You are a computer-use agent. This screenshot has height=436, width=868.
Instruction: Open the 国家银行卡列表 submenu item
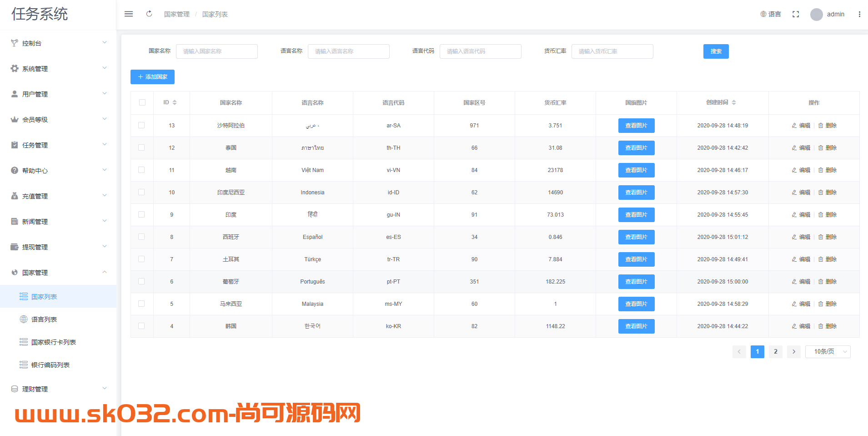pos(58,342)
